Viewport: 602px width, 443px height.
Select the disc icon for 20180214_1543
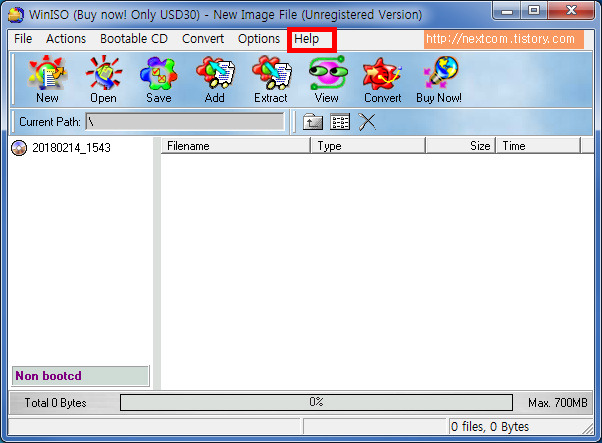point(19,148)
